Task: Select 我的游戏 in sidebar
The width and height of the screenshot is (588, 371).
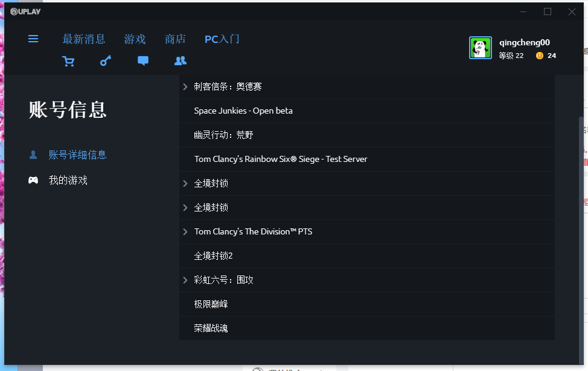Action: 68,180
